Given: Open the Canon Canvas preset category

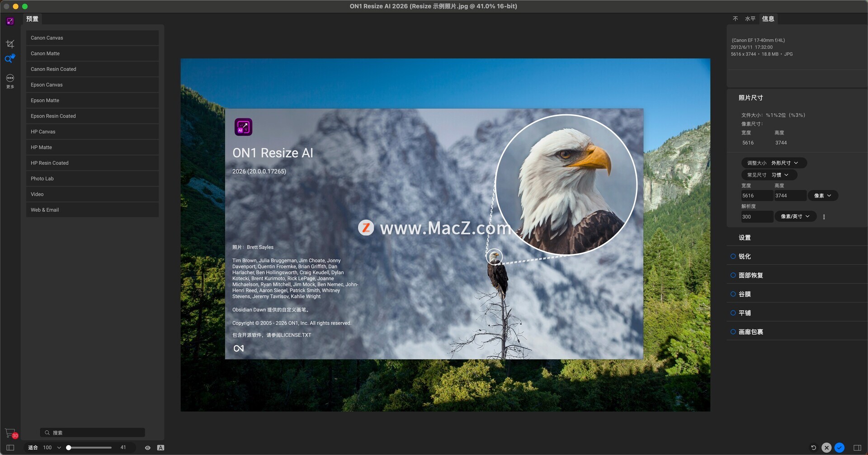Looking at the screenshot, I should point(92,38).
